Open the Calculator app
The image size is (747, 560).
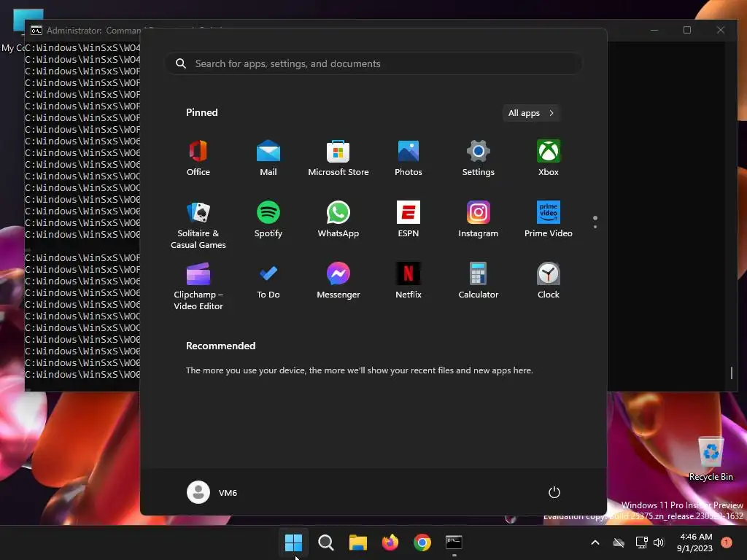479,281
